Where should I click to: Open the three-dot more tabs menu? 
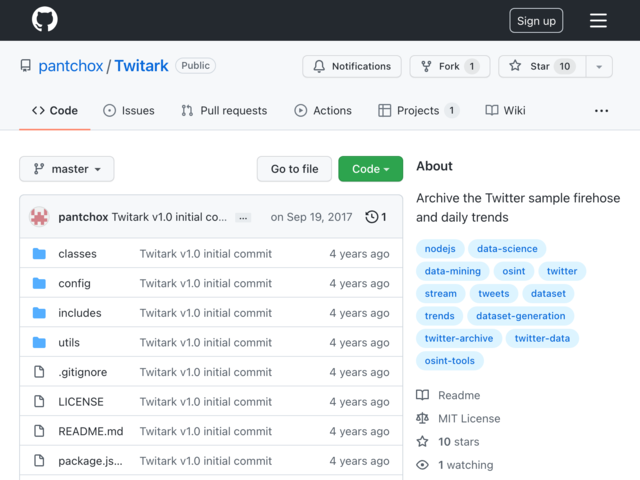(x=601, y=111)
